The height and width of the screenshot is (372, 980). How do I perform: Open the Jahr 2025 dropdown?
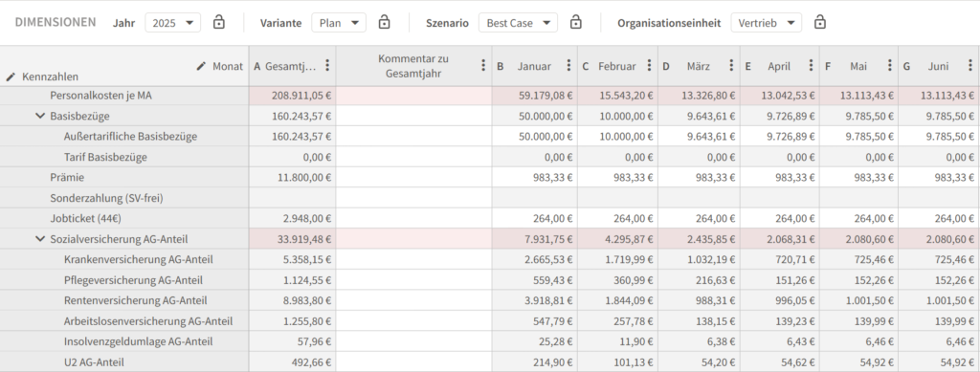173,23
